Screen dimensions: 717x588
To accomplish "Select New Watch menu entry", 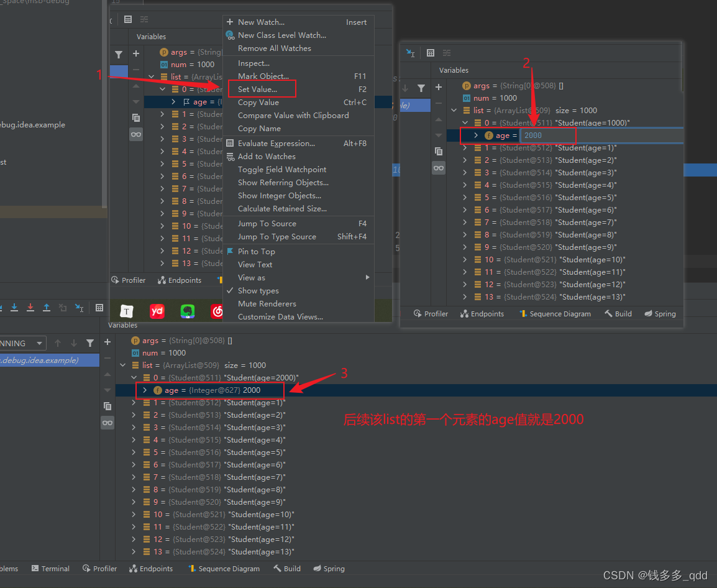I will (x=261, y=22).
